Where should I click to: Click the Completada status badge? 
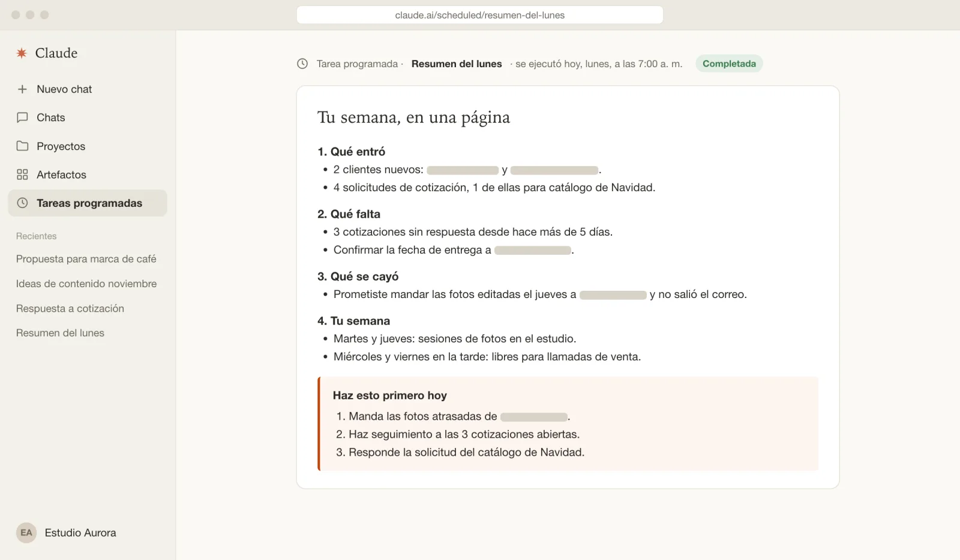point(729,64)
